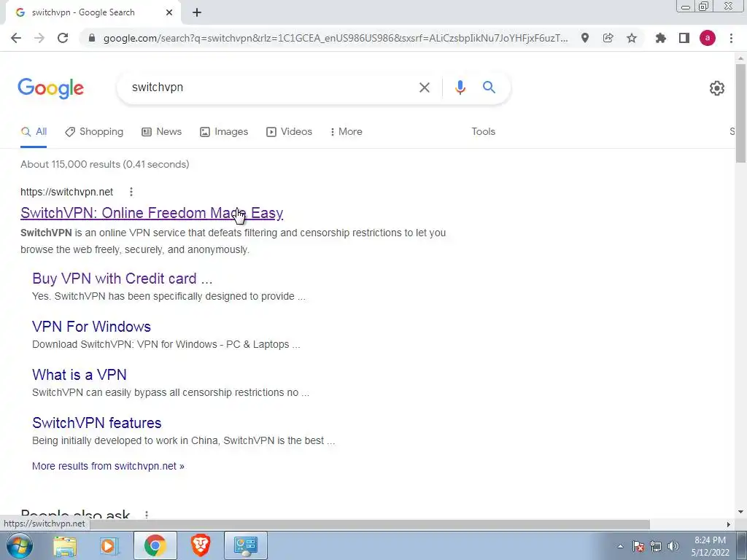747x560 pixels.
Task: Clear the search box with the X icon
Action: click(x=424, y=87)
